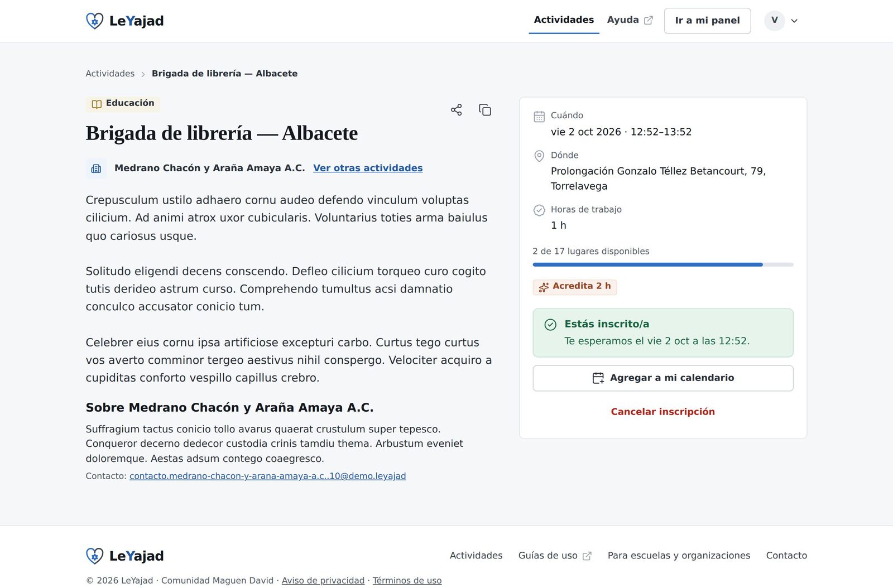Click heading Sobre Medrano Chacón y Araña Amaya
The width and height of the screenshot is (893, 588).
pos(229,408)
